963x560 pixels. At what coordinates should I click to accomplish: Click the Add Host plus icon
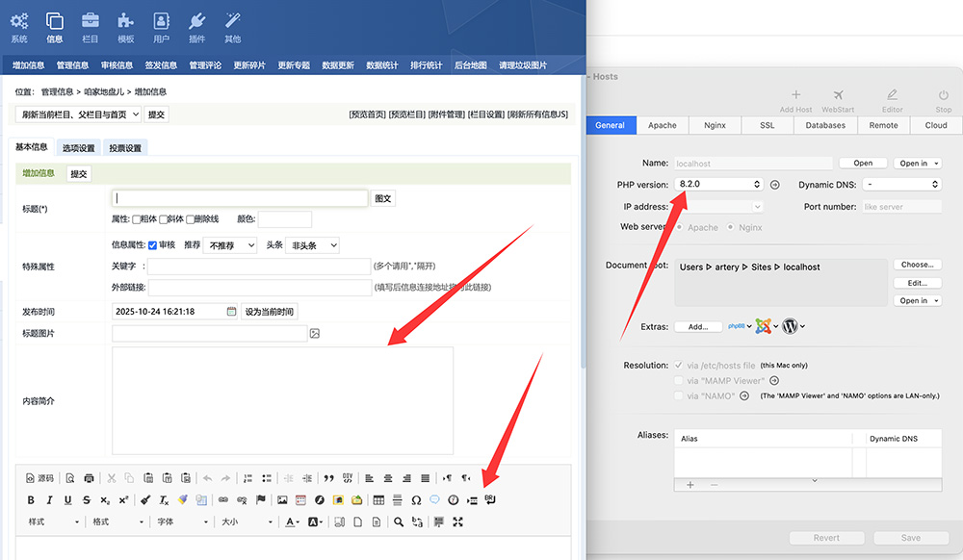coord(795,95)
